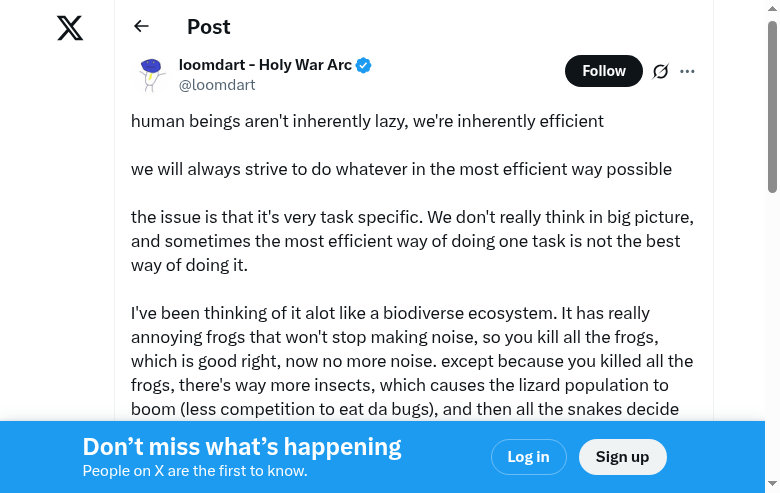Click the "Don't miss what's happening" banner text

pos(242,447)
